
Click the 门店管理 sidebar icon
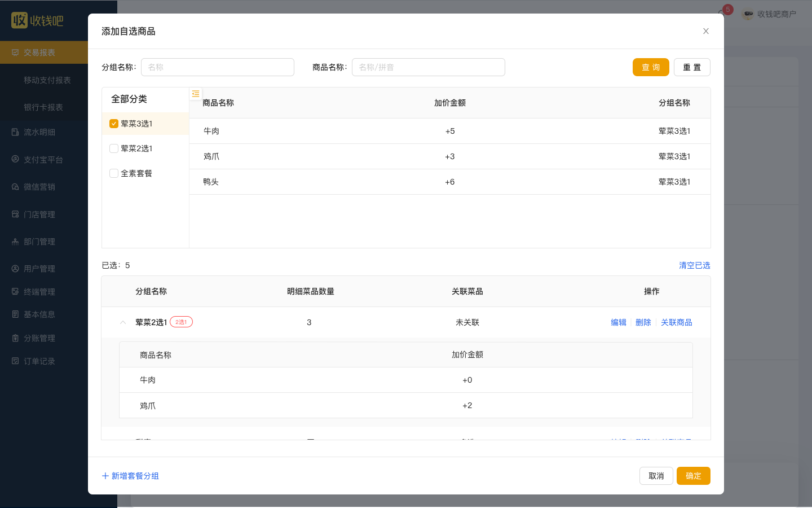[15, 214]
